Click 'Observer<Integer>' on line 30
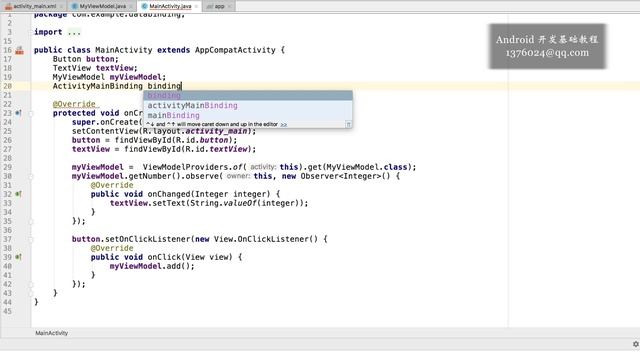 tap(341, 176)
